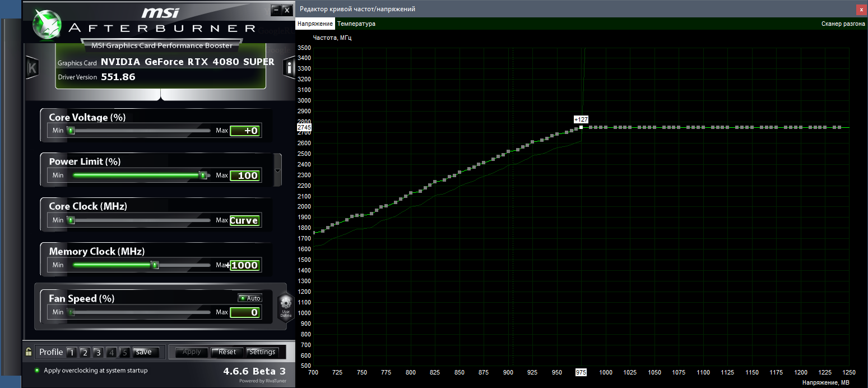Click the Fan Speed 0 value field
The image size is (868, 388).
pyautogui.click(x=245, y=312)
